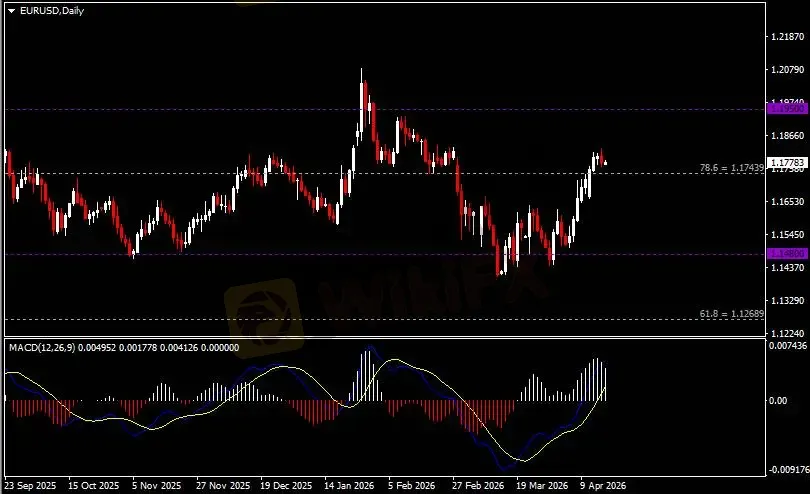The height and width of the screenshot is (494, 810).
Task: Click the purple 1.19500 price level tag
Action: (787, 109)
